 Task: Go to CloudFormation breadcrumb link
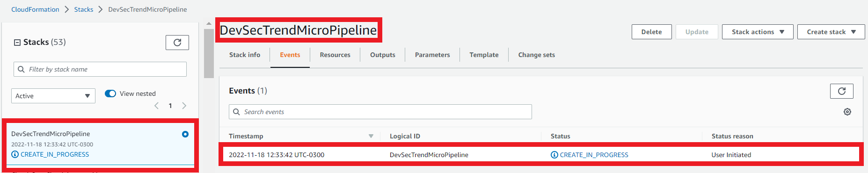(35, 9)
